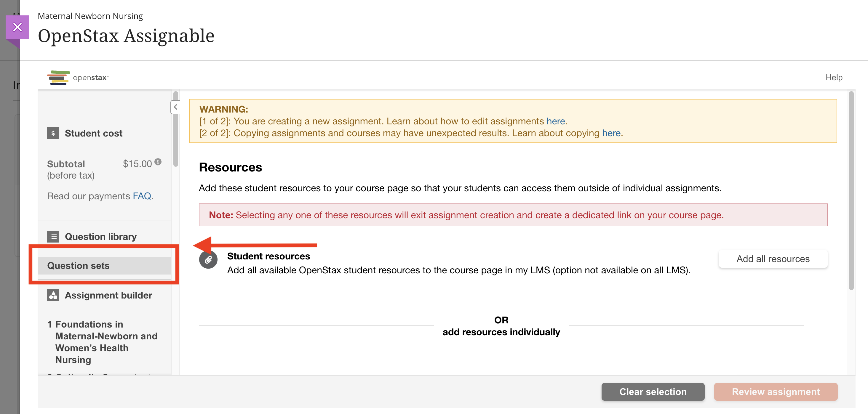The width and height of the screenshot is (868, 414).
Task: Click the Resources heading
Action: click(230, 167)
